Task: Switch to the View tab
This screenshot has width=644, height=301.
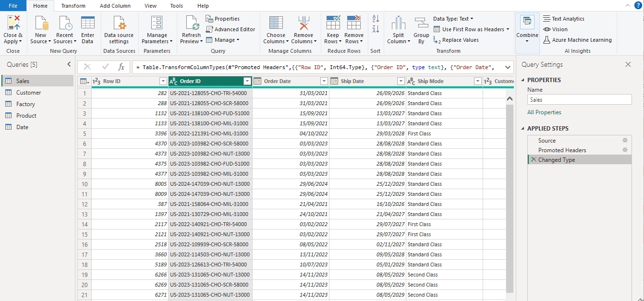Action: point(150,6)
